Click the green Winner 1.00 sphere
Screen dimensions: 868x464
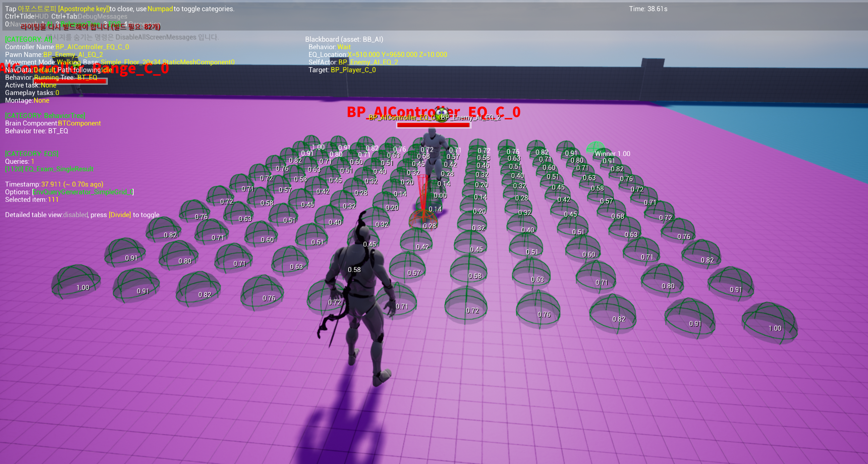(x=595, y=147)
